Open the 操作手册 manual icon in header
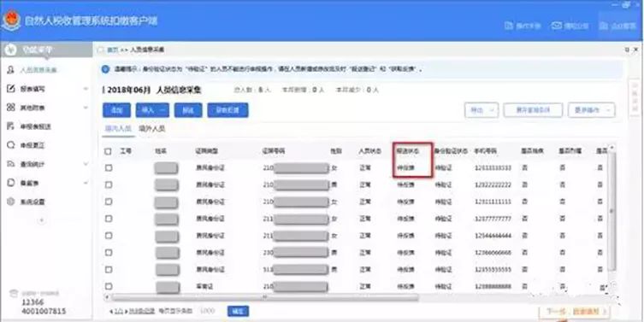 (x=509, y=26)
